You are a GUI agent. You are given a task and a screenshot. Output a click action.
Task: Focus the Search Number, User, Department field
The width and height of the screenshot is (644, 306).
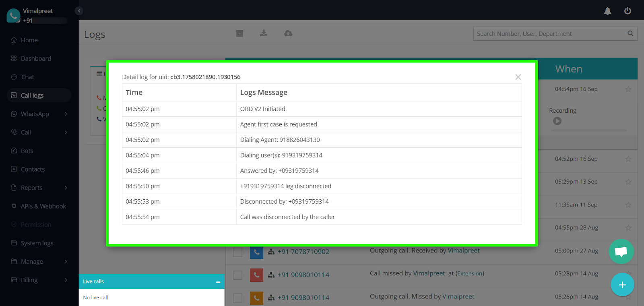point(549,34)
